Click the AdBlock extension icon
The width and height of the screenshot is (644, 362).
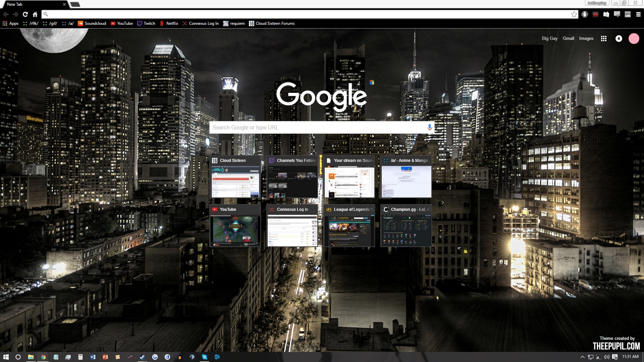[x=585, y=14]
